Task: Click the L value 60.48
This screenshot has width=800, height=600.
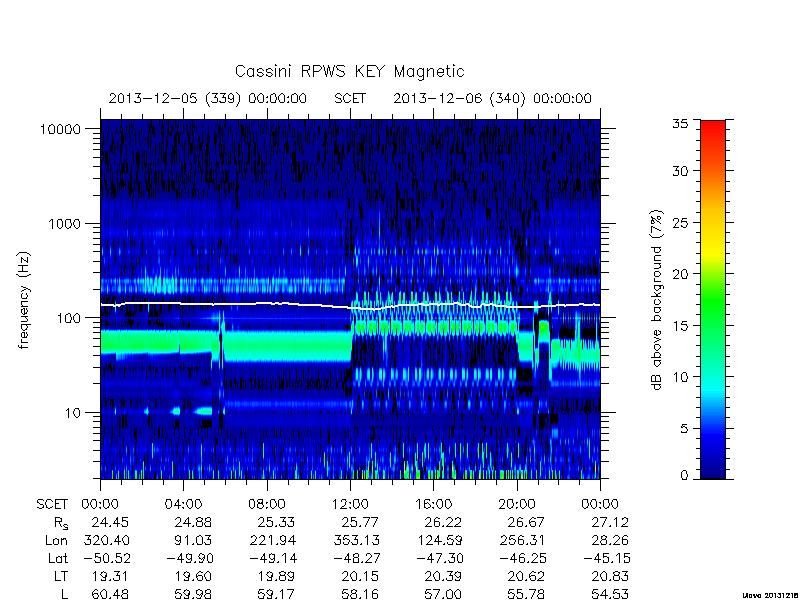Action: [x=110, y=594]
